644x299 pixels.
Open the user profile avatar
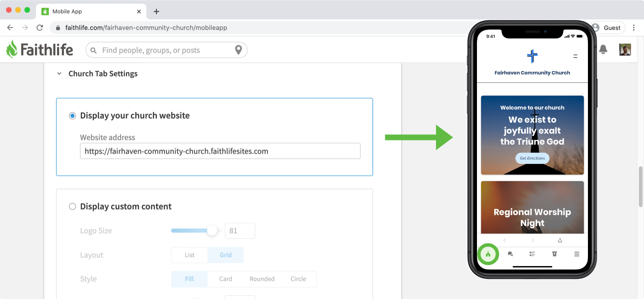[625, 50]
